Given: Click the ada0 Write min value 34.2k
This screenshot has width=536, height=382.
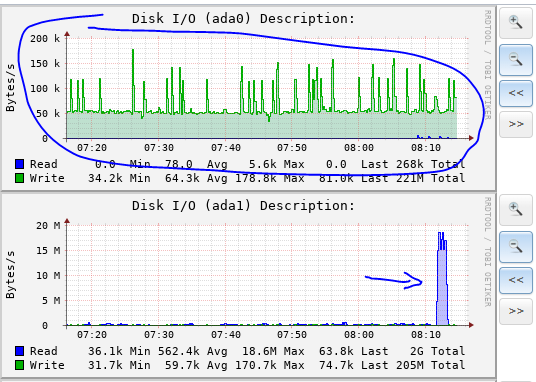Looking at the screenshot, I should pyautogui.click(x=105, y=178).
